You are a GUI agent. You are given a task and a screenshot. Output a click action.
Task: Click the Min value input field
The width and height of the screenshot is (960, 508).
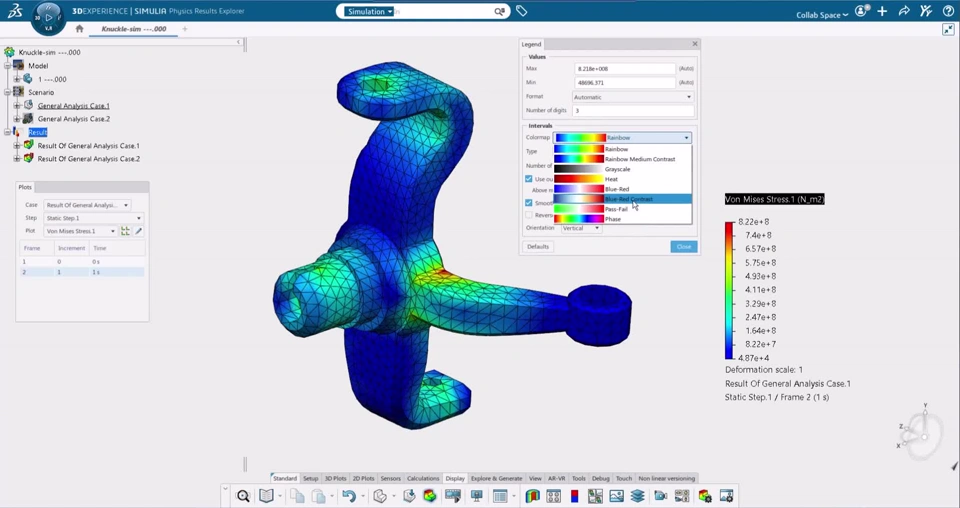pyautogui.click(x=624, y=82)
